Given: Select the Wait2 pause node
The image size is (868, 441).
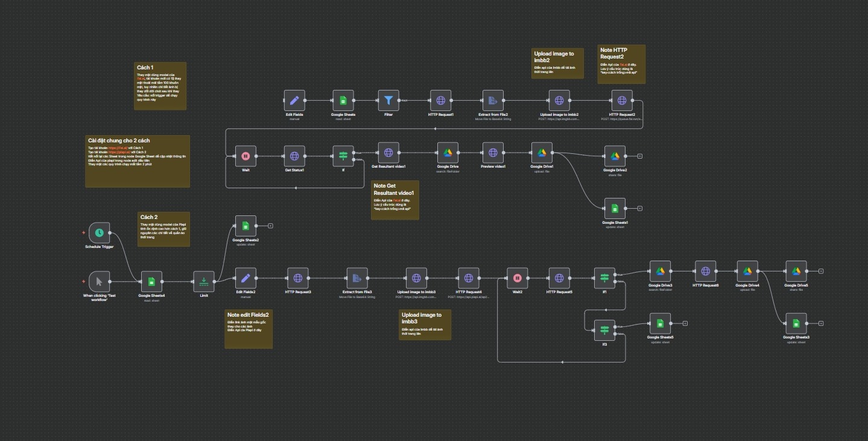Looking at the screenshot, I should 517,278.
